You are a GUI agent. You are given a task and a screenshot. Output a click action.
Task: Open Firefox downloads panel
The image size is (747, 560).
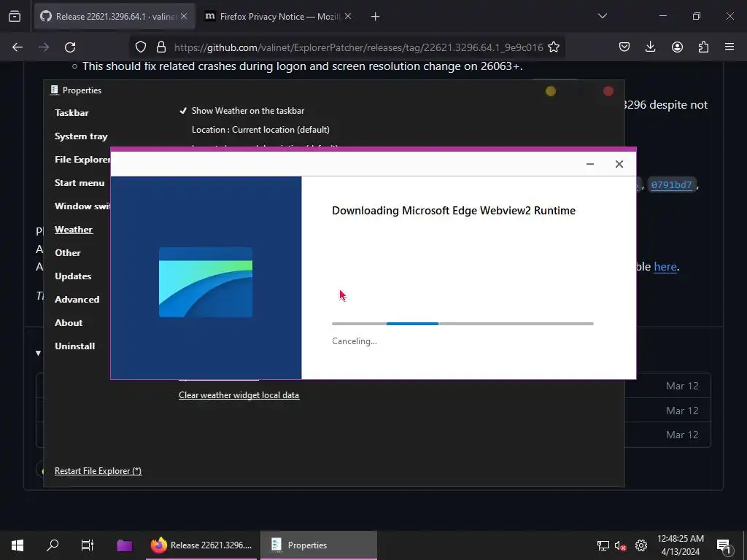(650, 47)
